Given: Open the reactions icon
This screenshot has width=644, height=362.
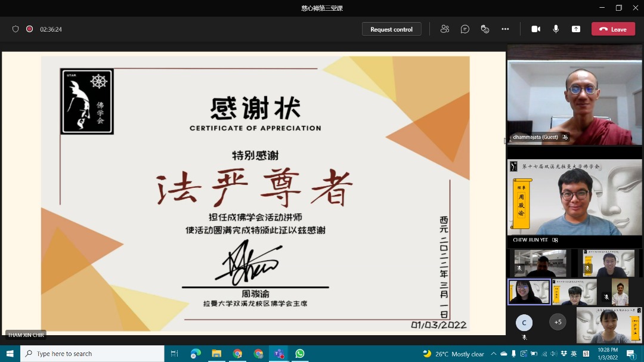Looking at the screenshot, I should [x=485, y=29].
